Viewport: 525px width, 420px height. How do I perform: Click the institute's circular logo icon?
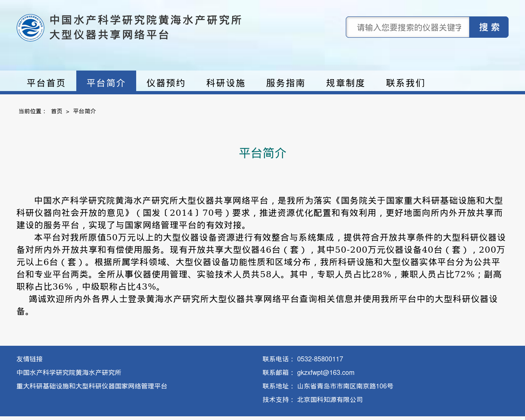coord(30,27)
